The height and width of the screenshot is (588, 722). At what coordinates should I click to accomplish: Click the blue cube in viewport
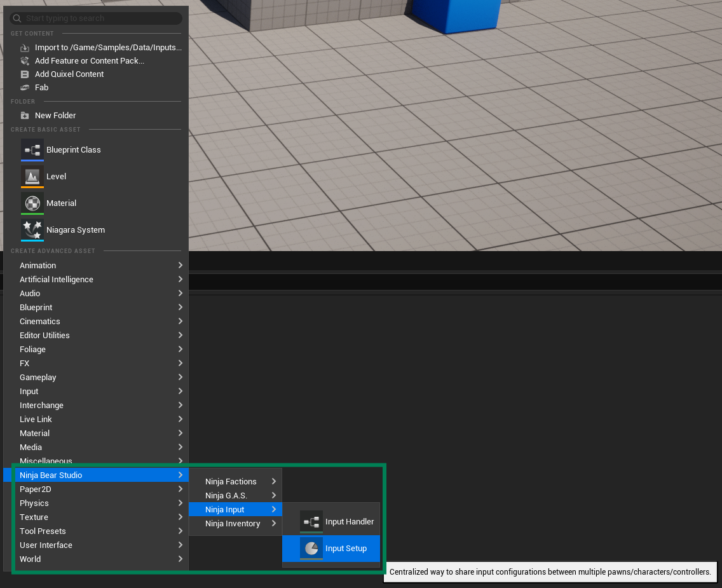[x=456, y=14]
